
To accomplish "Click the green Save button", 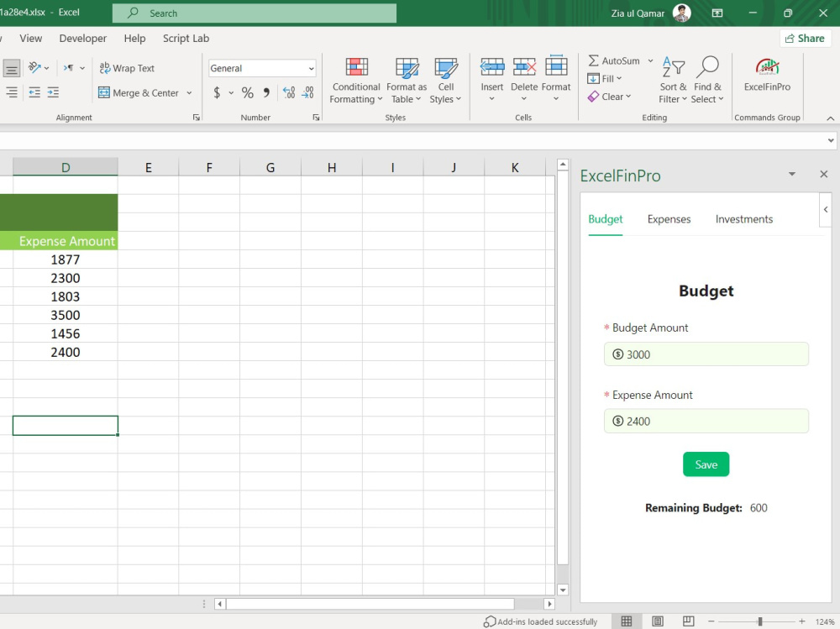I will (x=706, y=464).
